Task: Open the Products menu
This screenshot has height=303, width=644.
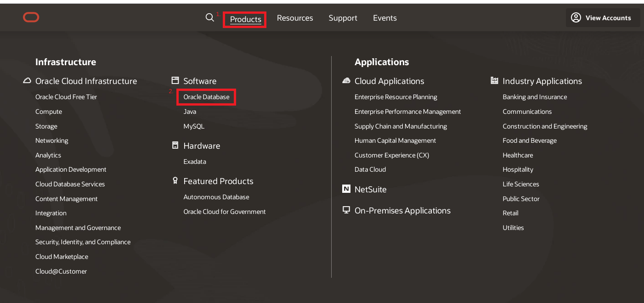Action: click(x=246, y=19)
